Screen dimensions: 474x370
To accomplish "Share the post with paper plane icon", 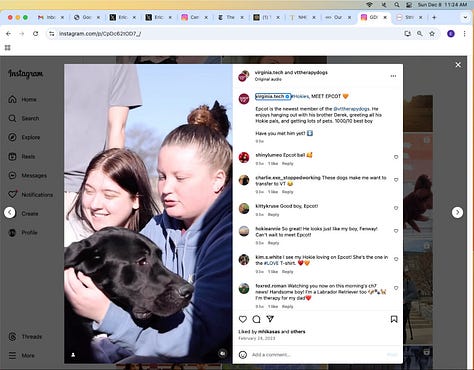I will coord(270,319).
